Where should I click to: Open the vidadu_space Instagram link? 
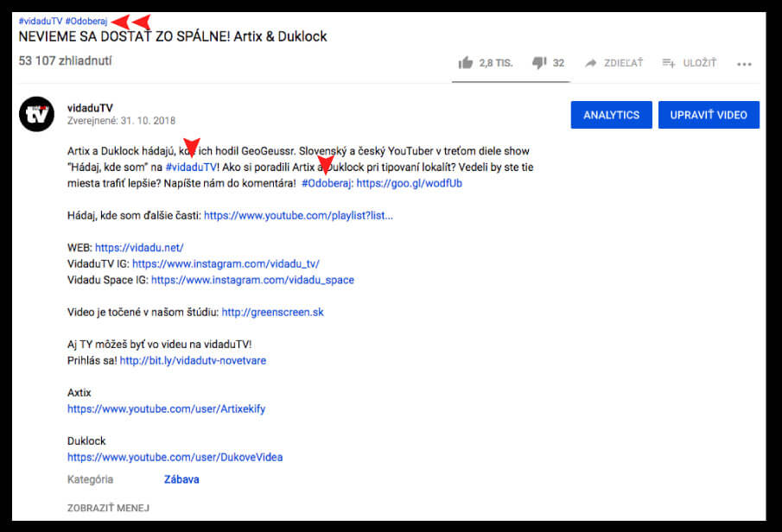pos(252,280)
